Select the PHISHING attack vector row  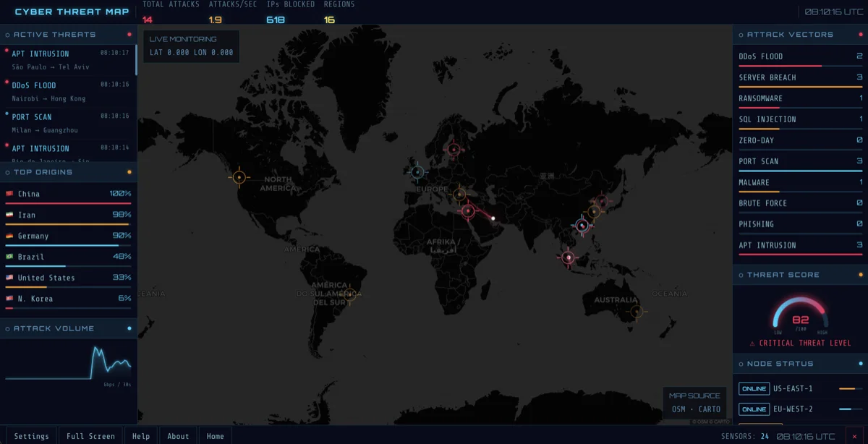tap(800, 226)
